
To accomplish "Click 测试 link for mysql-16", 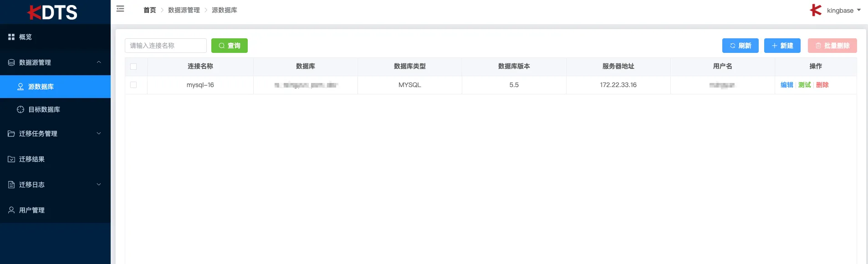I will point(805,85).
